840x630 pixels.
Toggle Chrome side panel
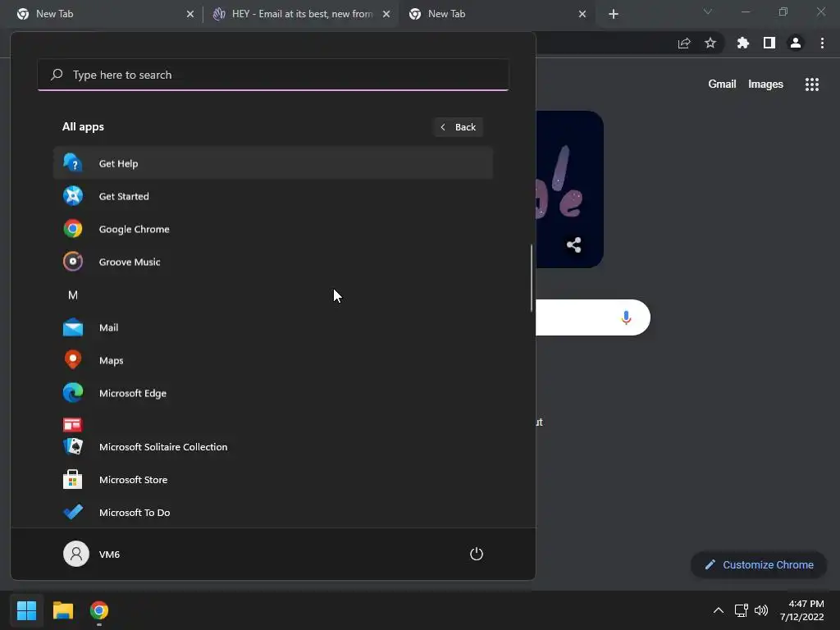pyautogui.click(x=769, y=43)
